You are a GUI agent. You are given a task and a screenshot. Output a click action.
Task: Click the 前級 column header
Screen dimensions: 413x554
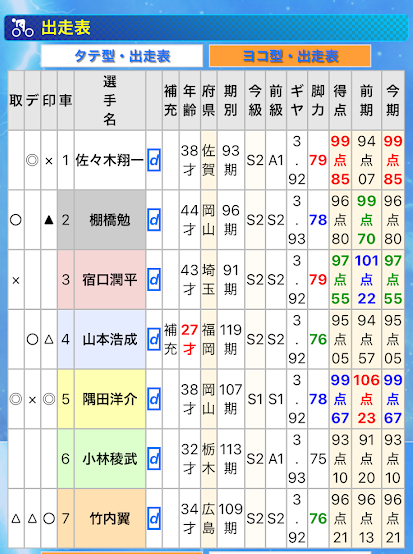(x=276, y=101)
